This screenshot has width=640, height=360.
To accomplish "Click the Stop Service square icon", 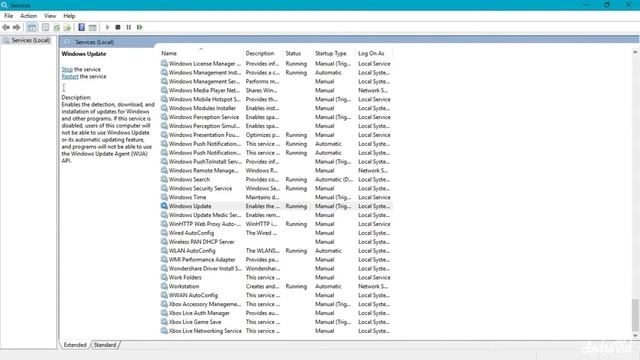I will [x=118, y=27].
